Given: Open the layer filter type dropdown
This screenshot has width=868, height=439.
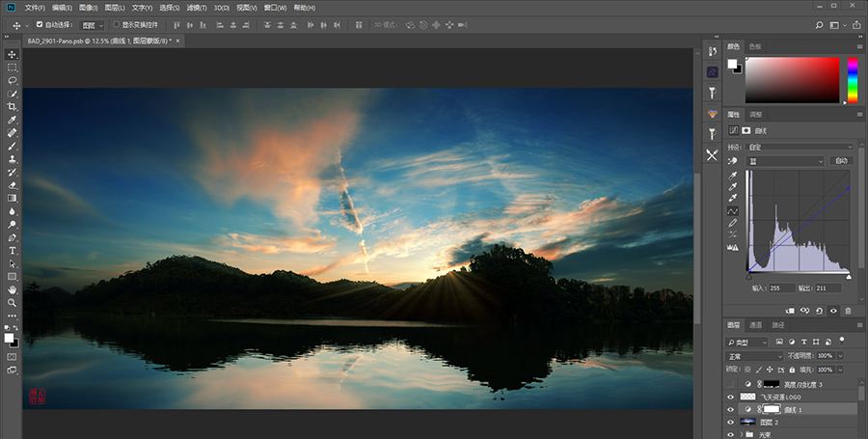Looking at the screenshot, I should click(x=747, y=343).
